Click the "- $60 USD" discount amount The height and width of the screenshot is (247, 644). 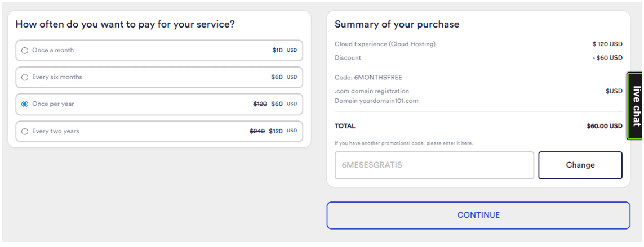[x=607, y=58]
